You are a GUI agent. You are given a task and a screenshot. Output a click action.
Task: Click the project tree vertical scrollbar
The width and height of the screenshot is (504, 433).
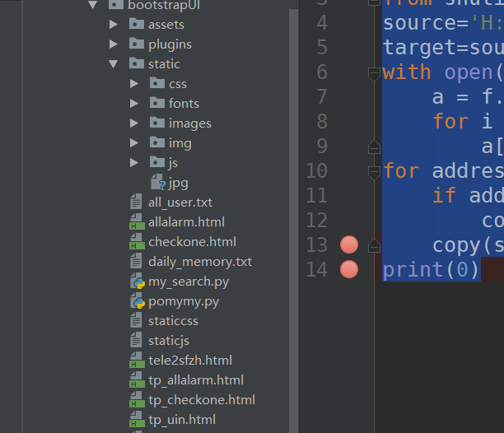293,221
